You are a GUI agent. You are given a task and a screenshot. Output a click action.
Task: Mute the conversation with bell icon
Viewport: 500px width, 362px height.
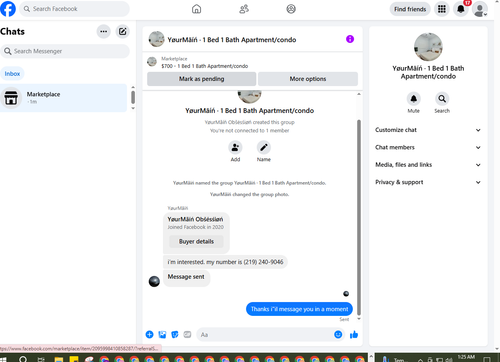pos(414,99)
